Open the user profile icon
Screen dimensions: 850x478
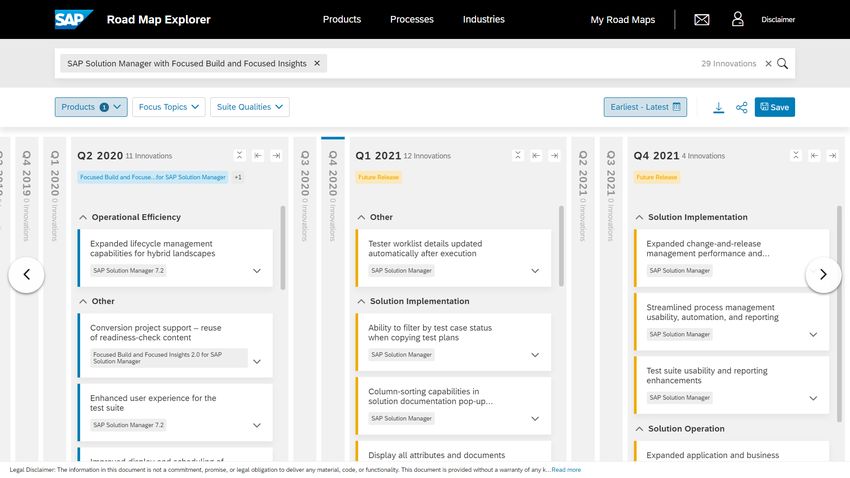point(738,19)
